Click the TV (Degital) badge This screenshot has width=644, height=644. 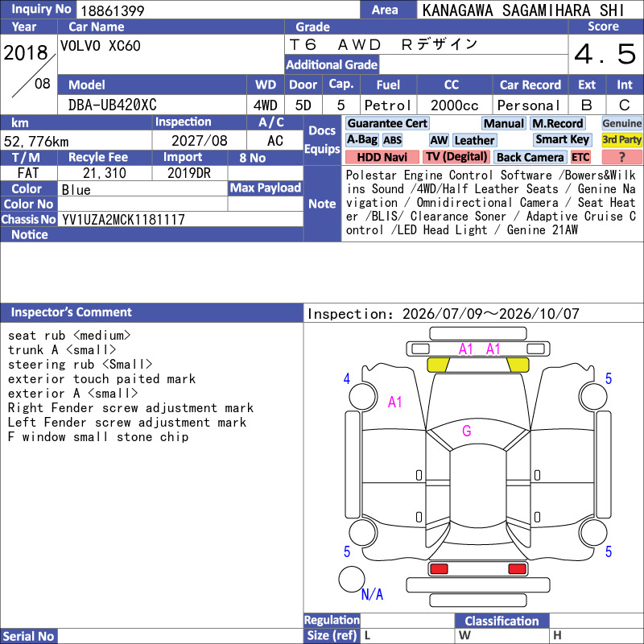[456, 157]
